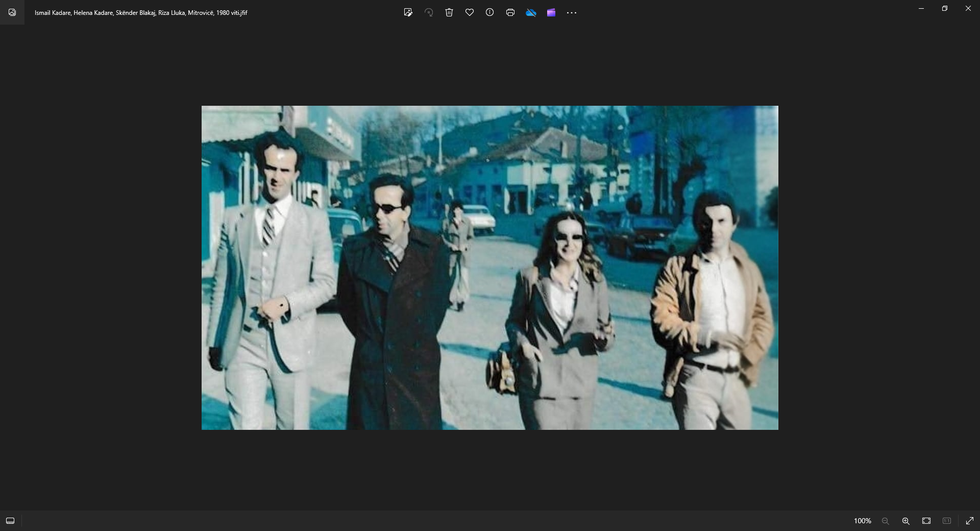The image size is (980, 531).
Task: Open the Photos gallery home icon
Action: click(12, 12)
